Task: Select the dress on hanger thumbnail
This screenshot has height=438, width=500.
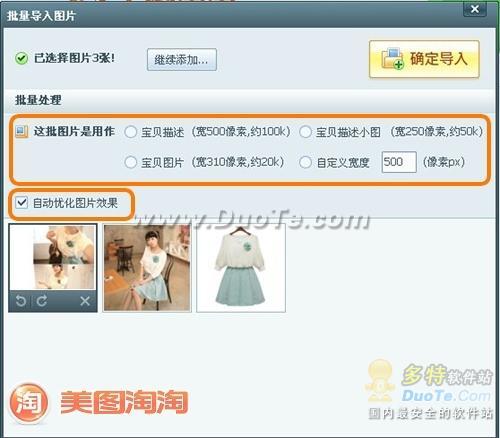Action: pos(241,268)
